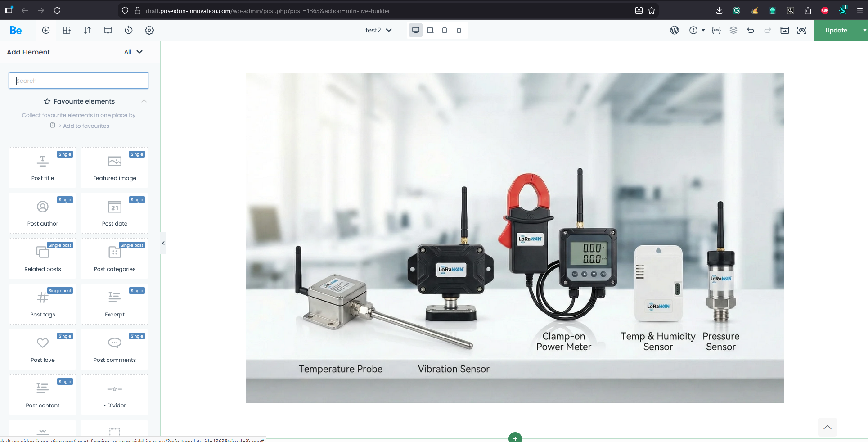Switch to desktop preview mode
The height and width of the screenshot is (442, 868).
416,30
